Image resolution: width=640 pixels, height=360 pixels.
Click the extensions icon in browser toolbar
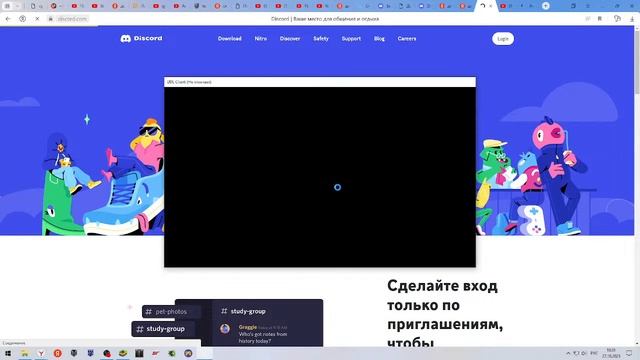point(617,19)
